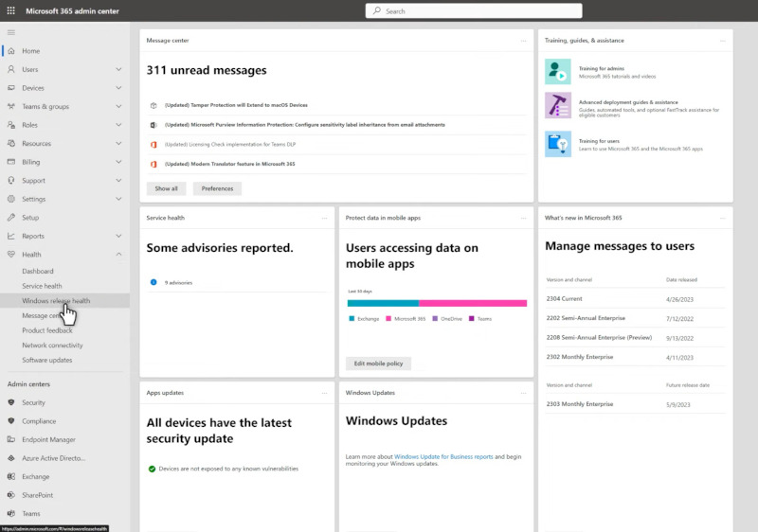Expand the Billing chevron
The width and height of the screenshot is (758, 532).
(118, 162)
